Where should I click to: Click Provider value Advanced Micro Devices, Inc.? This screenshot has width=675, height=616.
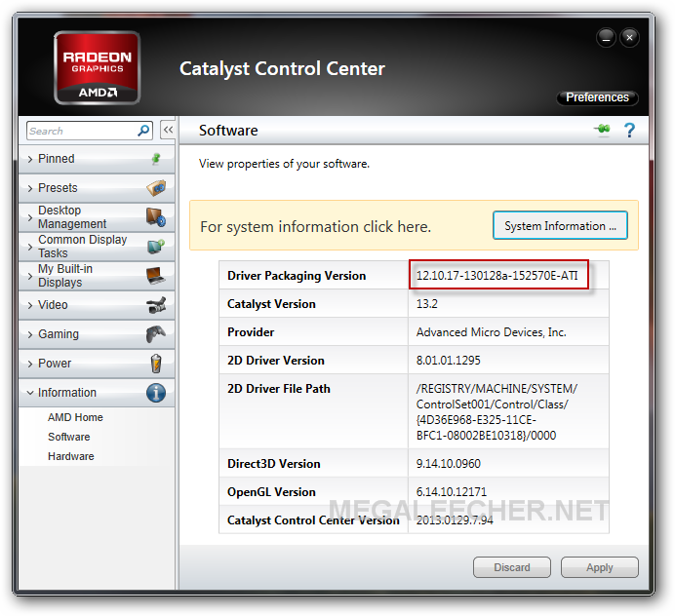click(492, 332)
